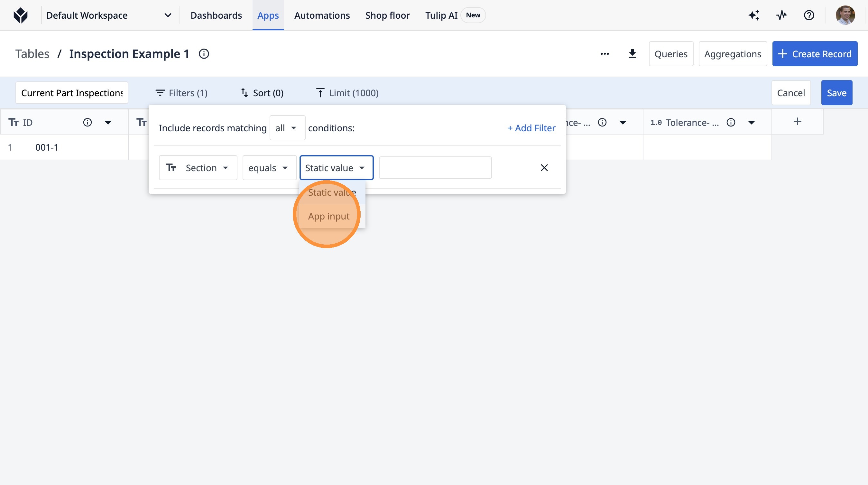Click info icon next to Inspection Example 1
This screenshot has height=485, width=868.
[204, 54]
